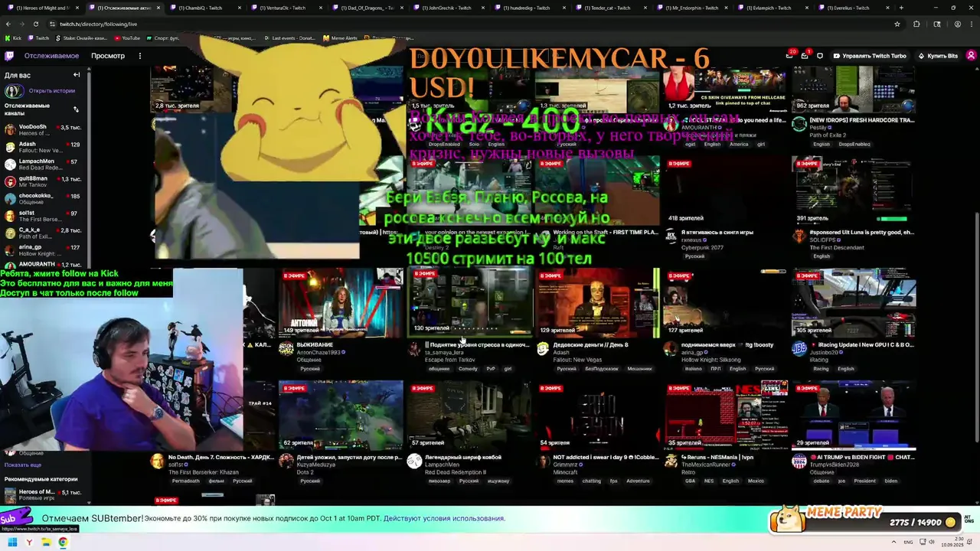Viewport: 980px width, 551px height.
Task: Open LampachMen channel in sidebar
Action: [x=43, y=165]
